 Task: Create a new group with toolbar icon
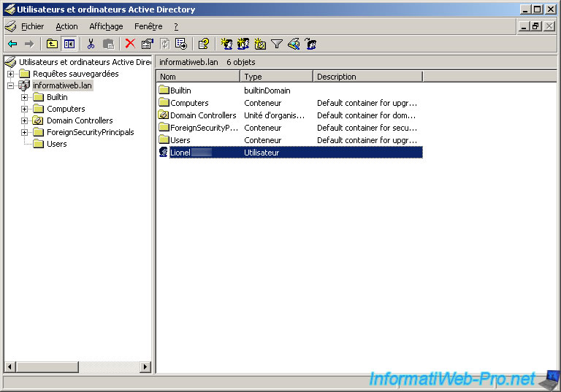tap(243, 44)
